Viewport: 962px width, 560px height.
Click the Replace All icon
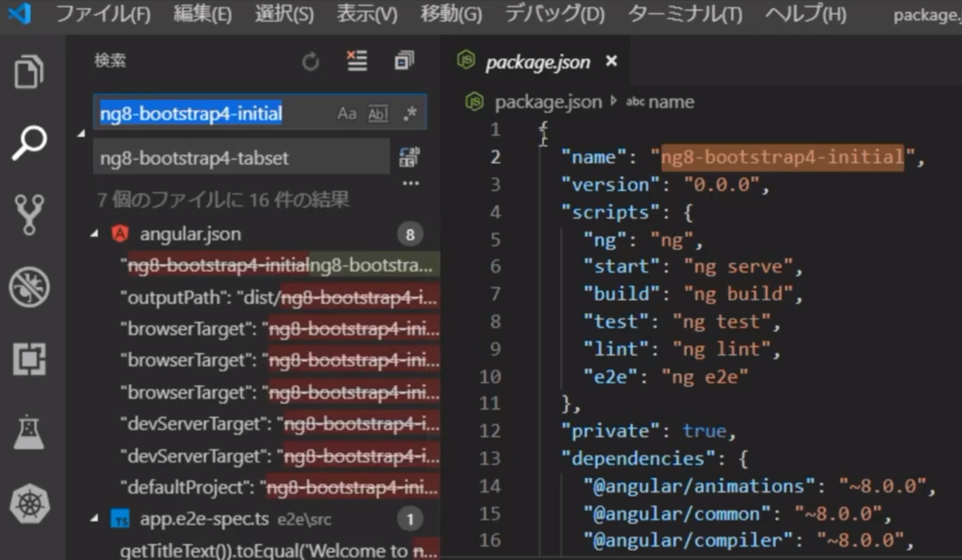[409, 158]
